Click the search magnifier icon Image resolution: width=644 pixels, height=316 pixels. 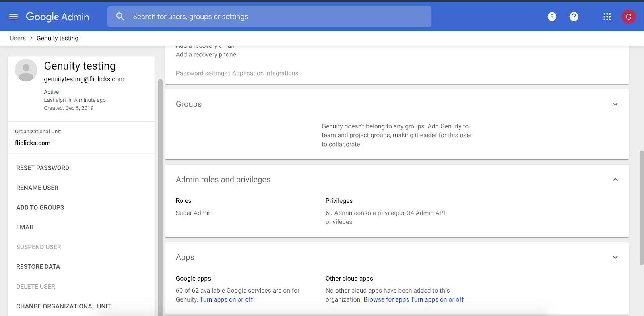click(120, 17)
